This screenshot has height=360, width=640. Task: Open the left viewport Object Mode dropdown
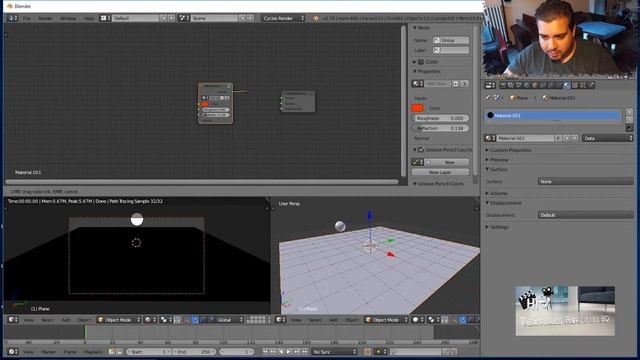click(119, 320)
